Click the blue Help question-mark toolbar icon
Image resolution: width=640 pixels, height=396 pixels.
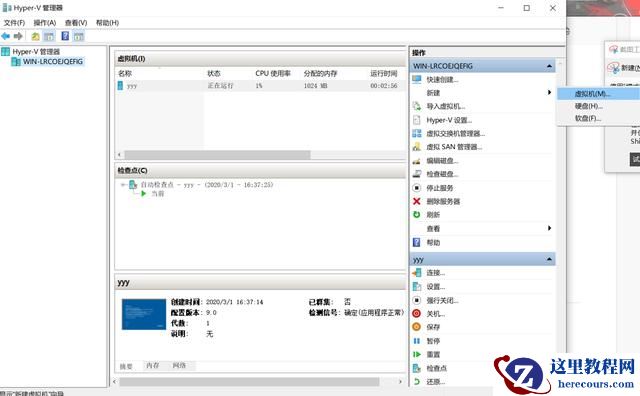click(65, 36)
